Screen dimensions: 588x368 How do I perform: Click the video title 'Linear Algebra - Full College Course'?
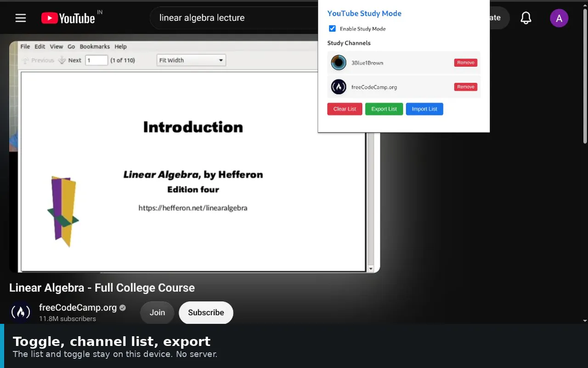click(x=102, y=288)
